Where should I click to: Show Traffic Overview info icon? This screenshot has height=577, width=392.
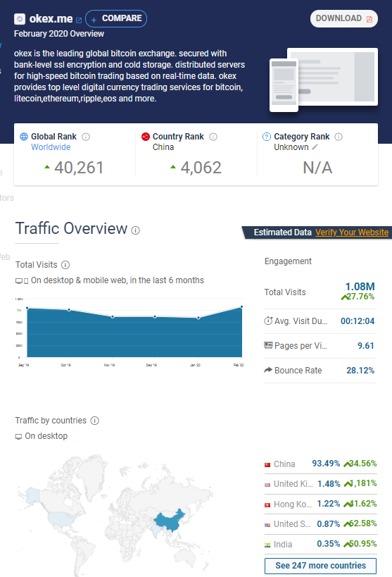[x=136, y=230]
